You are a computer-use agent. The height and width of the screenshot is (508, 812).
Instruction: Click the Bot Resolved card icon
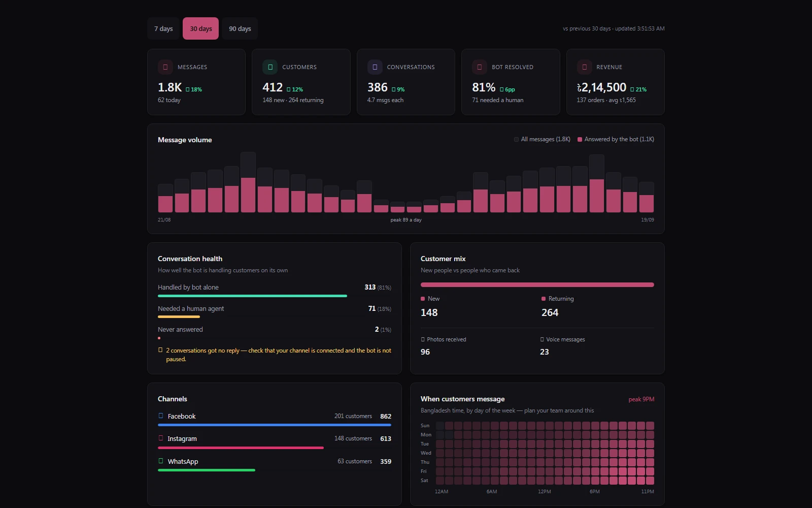(x=480, y=67)
